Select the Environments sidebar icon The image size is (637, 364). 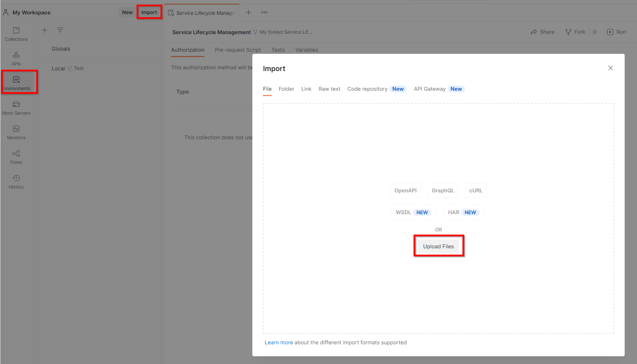coord(16,83)
